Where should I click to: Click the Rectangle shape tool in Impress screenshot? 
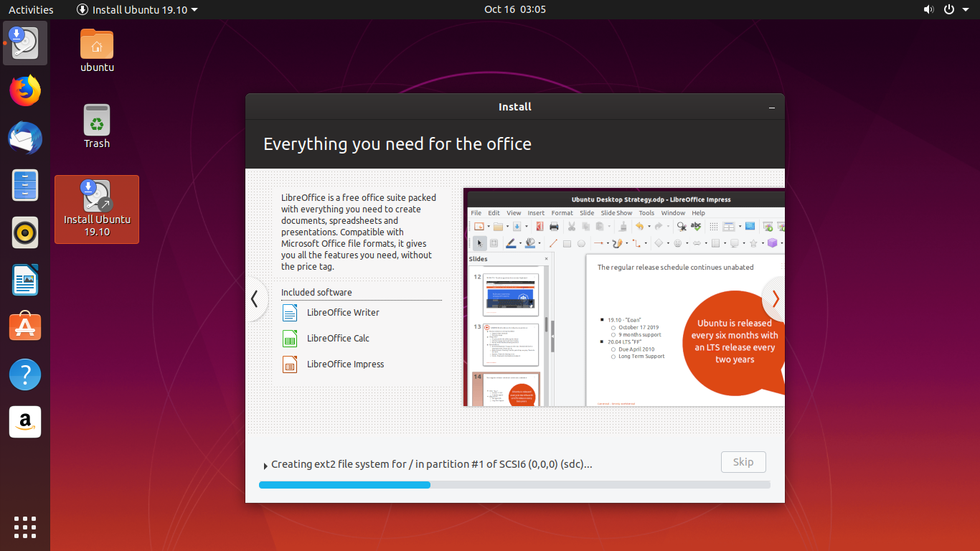[567, 243]
